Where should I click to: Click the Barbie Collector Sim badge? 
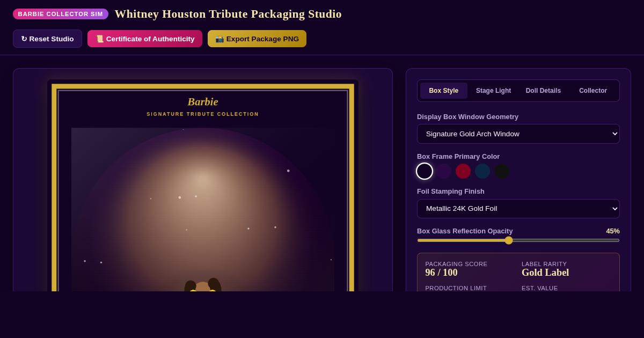[x=61, y=14]
